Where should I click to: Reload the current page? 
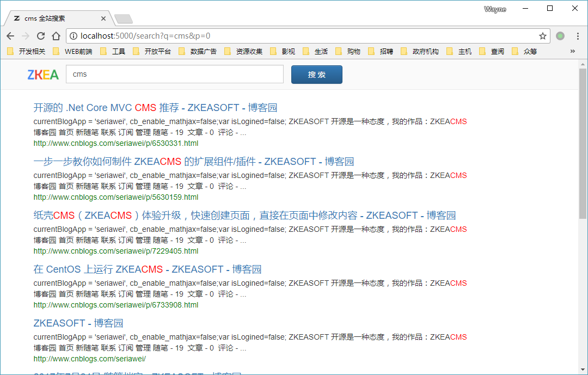tap(41, 36)
